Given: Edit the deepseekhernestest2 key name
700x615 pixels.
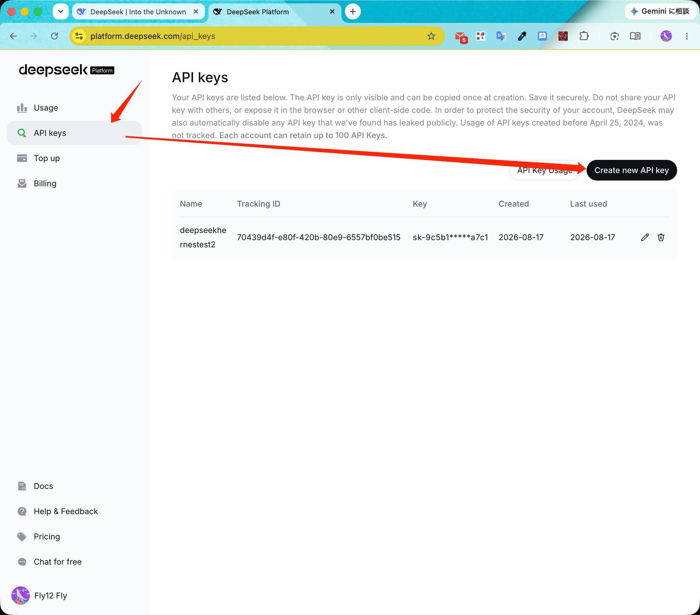Looking at the screenshot, I should click(x=645, y=237).
